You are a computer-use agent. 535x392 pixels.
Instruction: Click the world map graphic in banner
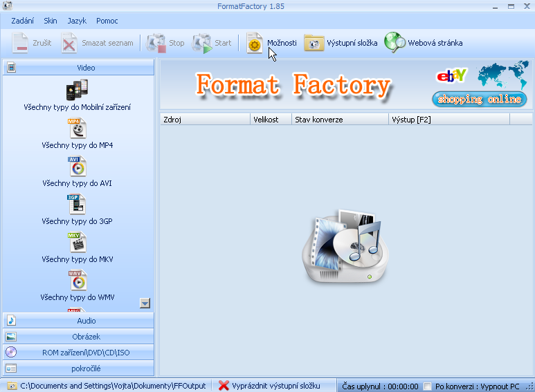coord(503,75)
